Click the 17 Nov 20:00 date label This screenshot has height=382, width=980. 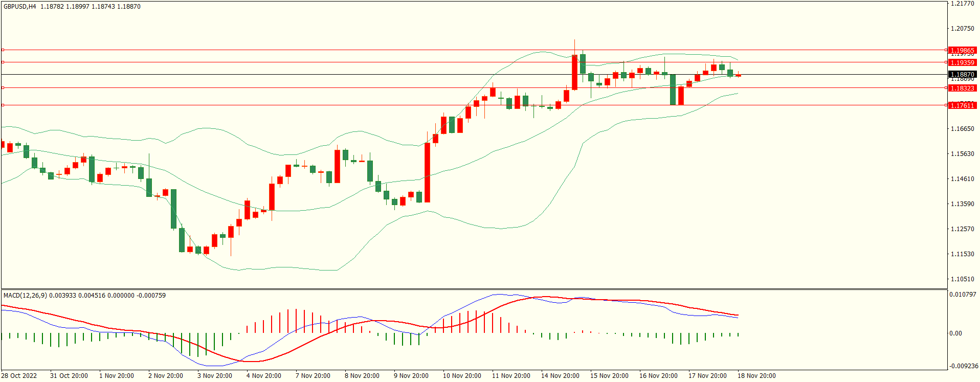coord(707,376)
